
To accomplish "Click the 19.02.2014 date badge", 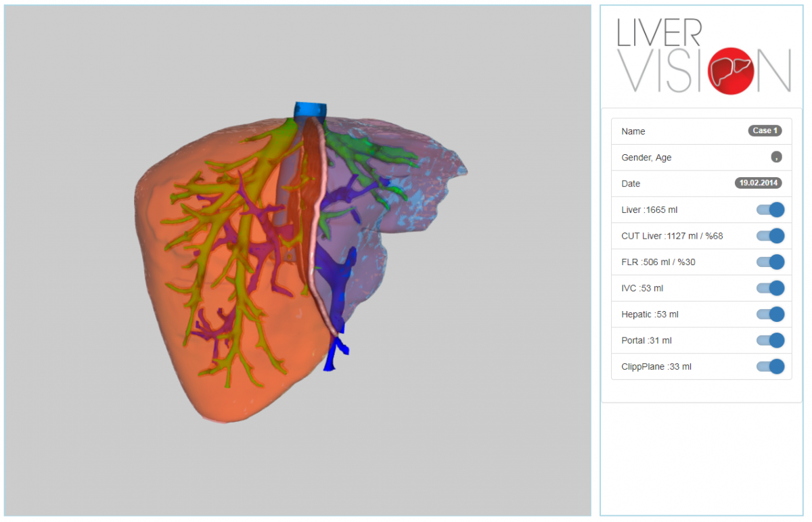I will [x=758, y=183].
